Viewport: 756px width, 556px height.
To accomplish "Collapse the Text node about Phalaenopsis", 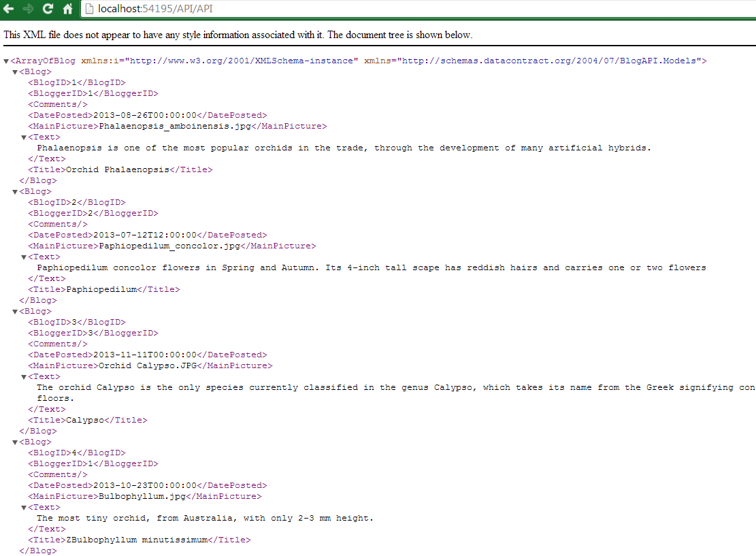I will click(x=24, y=137).
